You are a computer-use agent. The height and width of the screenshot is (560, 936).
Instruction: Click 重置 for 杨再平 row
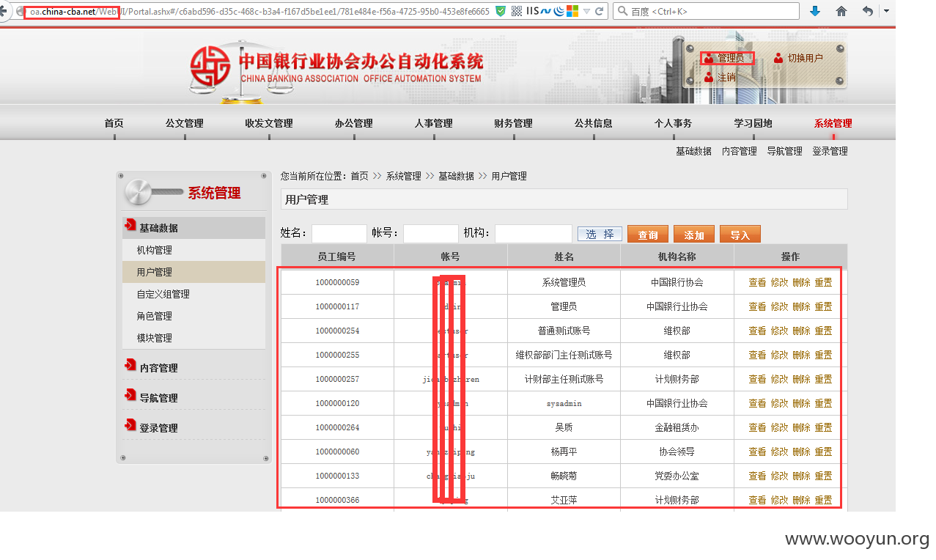823,452
